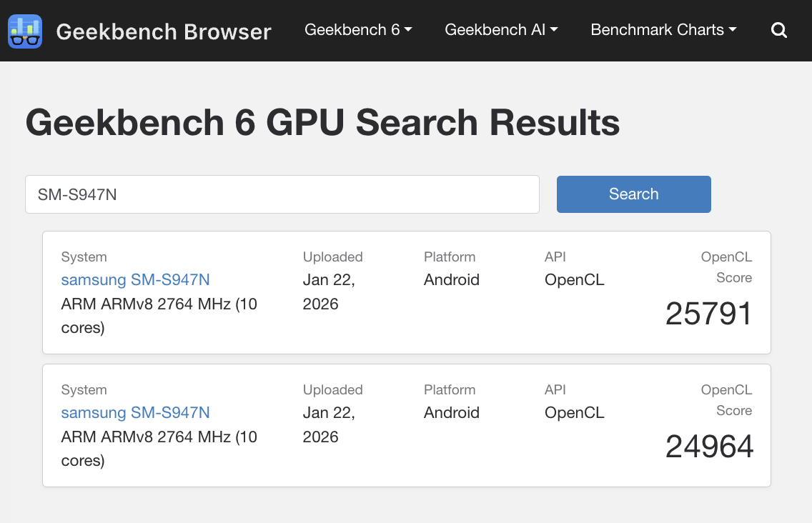Open the magnifier search icon in navbar
The width and height of the screenshot is (812, 523).
click(779, 31)
